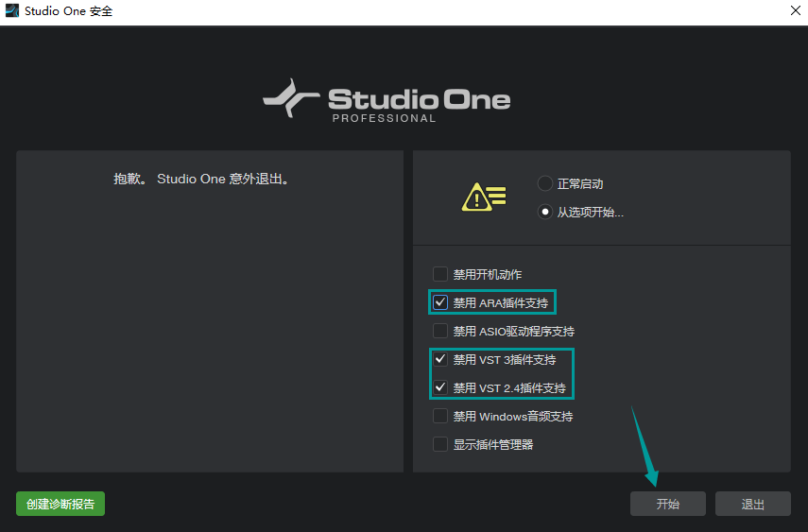
Task: Click the Studio One Professional logo
Action: 387,100
